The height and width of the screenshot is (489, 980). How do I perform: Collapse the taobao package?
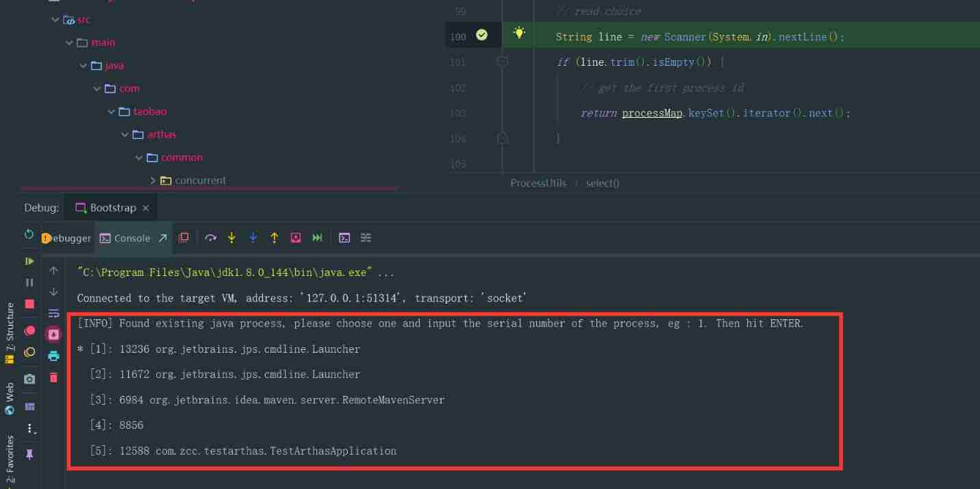point(111,111)
